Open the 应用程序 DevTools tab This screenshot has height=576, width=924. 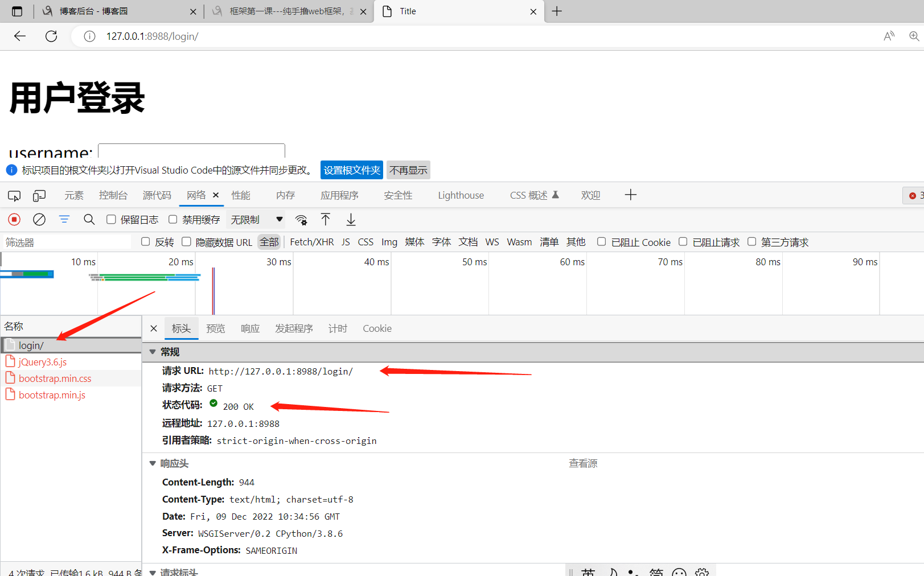tap(340, 196)
